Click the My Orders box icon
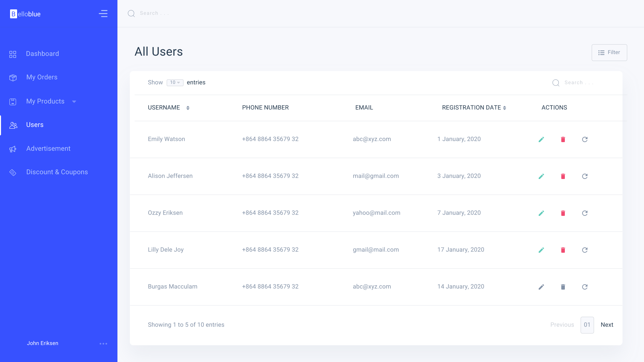The image size is (644, 362). [13, 78]
